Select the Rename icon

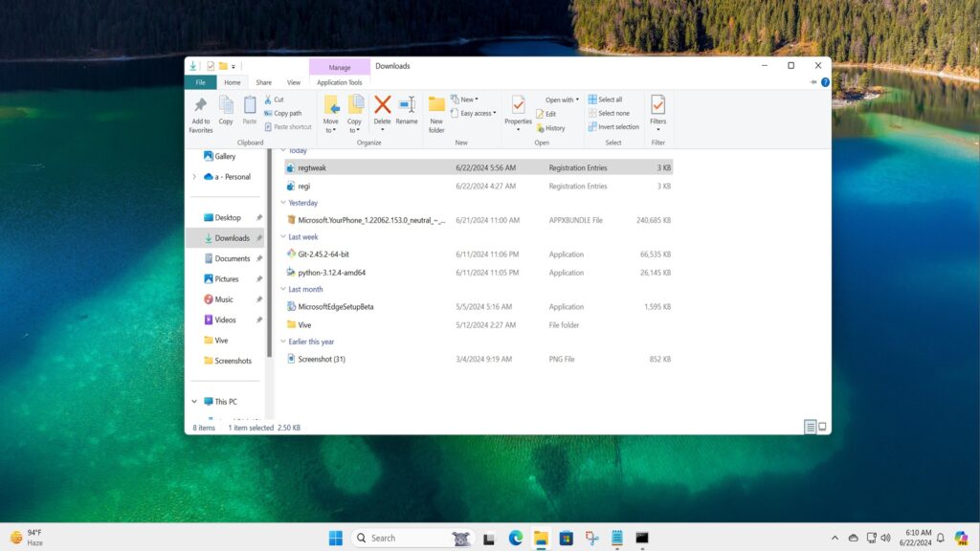[x=409, y=103]
